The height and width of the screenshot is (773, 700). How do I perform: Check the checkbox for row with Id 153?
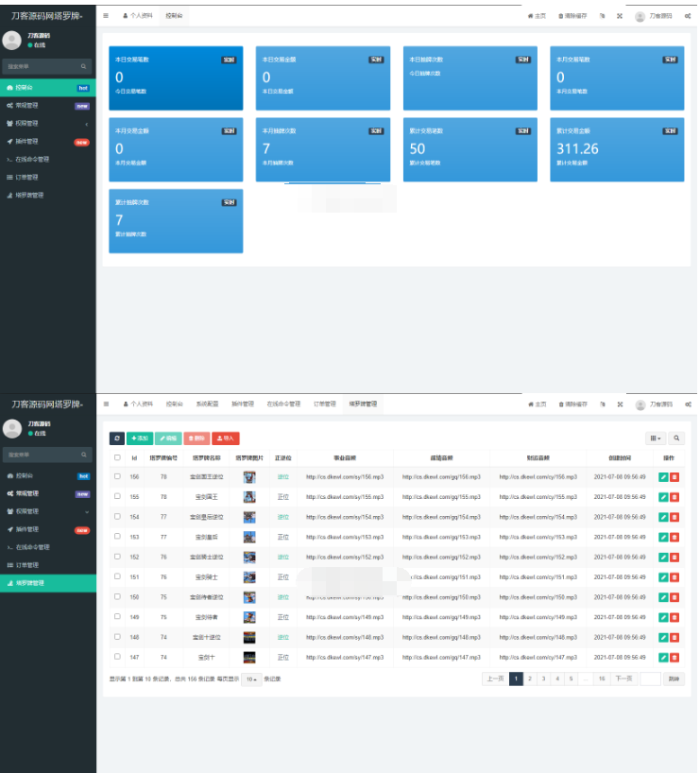pos(117,537)
